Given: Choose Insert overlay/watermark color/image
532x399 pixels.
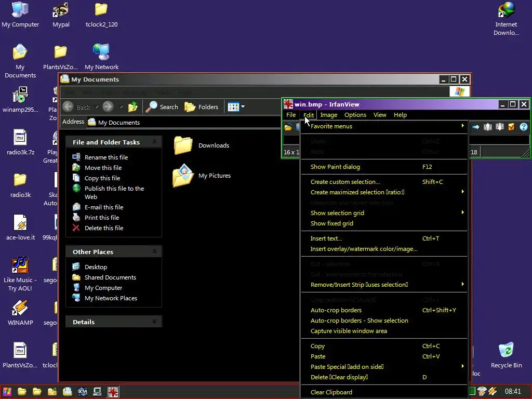Looking at the screenshot, I should [x=384, y=249].
